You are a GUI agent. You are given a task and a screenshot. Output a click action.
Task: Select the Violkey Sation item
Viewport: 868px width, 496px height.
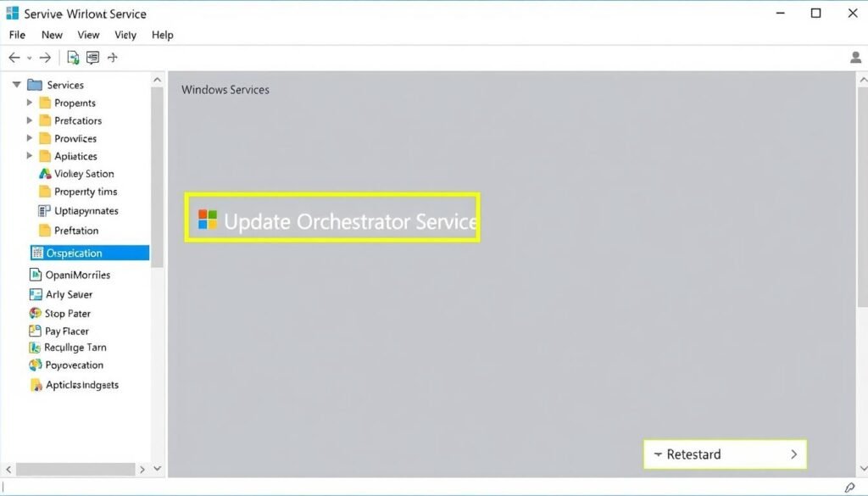coord(84,174)
